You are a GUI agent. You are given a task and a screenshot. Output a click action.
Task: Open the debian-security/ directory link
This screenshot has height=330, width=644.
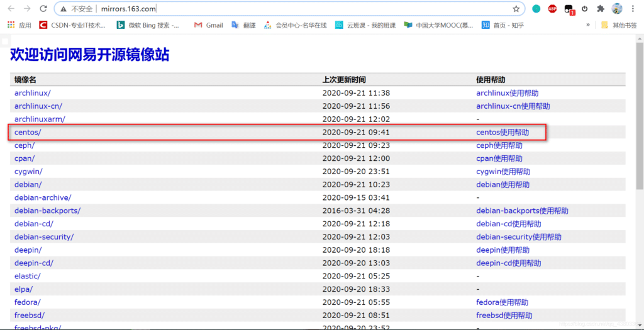44,237
